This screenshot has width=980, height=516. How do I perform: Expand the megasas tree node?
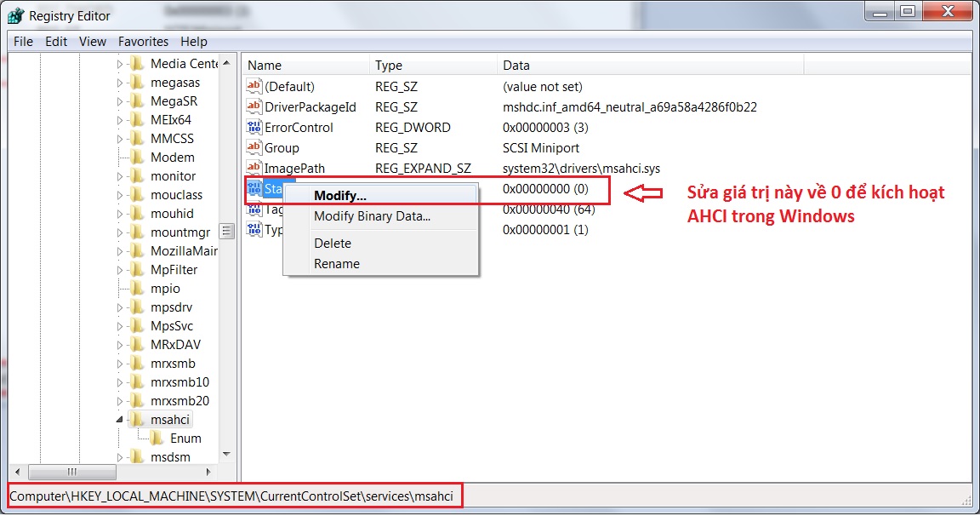pyautogui.click(x=119, y=83)
